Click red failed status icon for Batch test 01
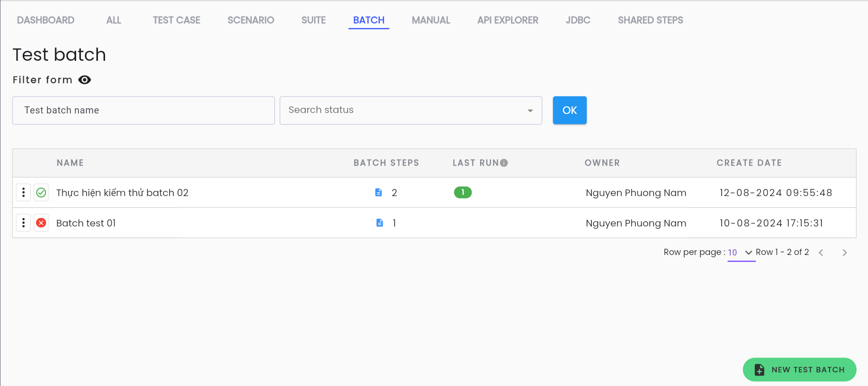This screenshot has height=386, width=868. 41,223
